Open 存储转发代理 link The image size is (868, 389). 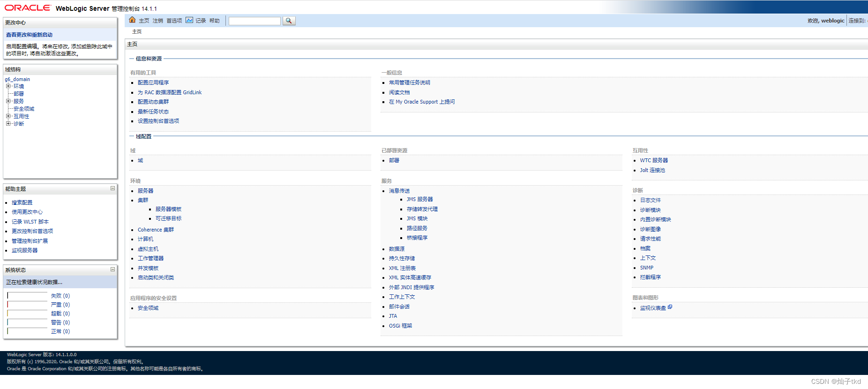pos(422,209)
